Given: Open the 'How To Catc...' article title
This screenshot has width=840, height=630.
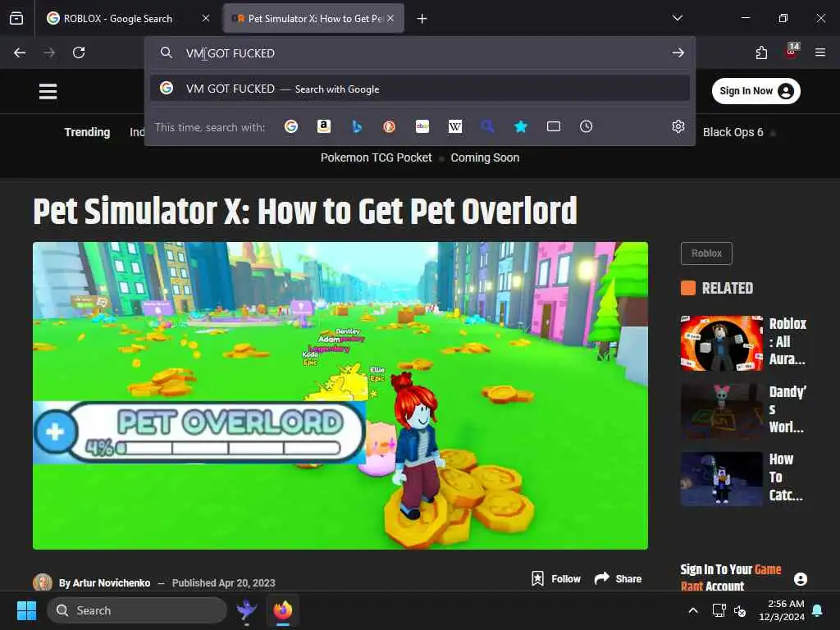Looking at the screenshot, I should [786, 477].
